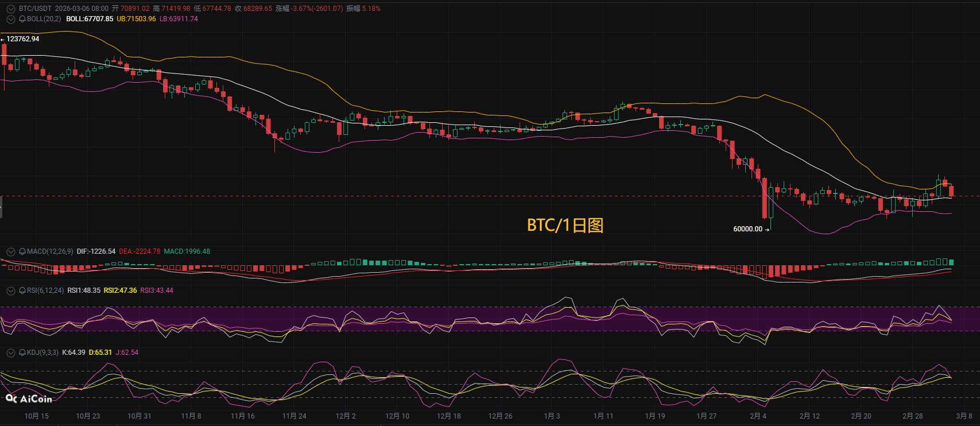Open the left edge sidebar handle

[x=1, y=207]
